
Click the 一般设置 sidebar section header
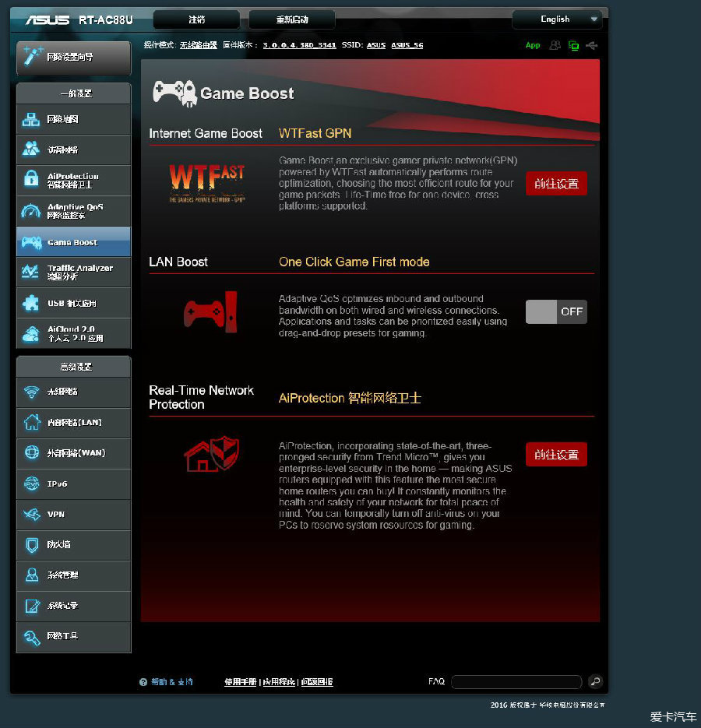click(73, 93)
